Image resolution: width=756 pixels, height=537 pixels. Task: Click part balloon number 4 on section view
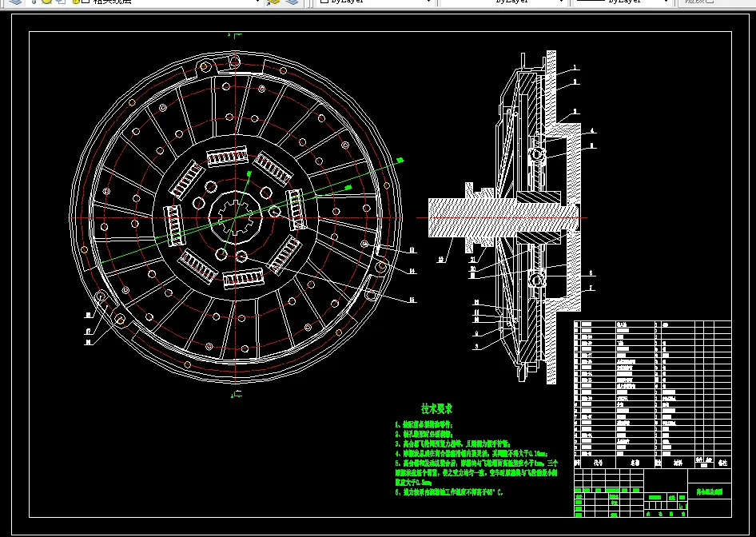(x=592, y=130)
